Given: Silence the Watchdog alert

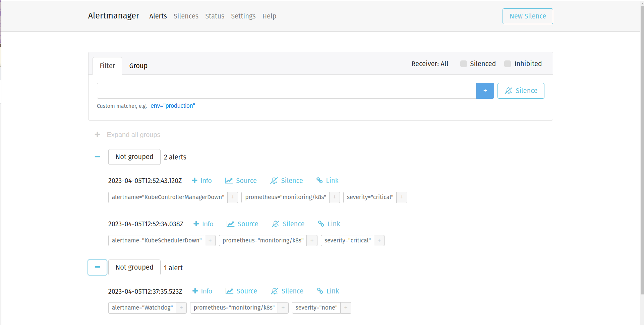Looking at the screenshot, I should tap(287, 291).
